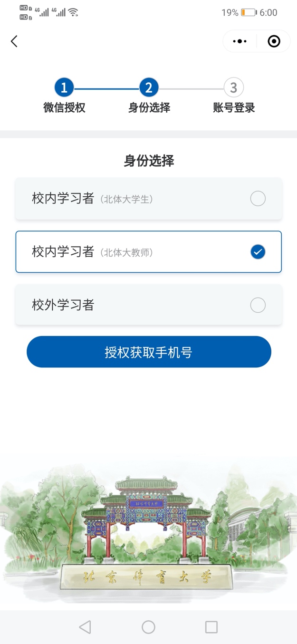Click the 身份选择 page heading

[148, 161]
